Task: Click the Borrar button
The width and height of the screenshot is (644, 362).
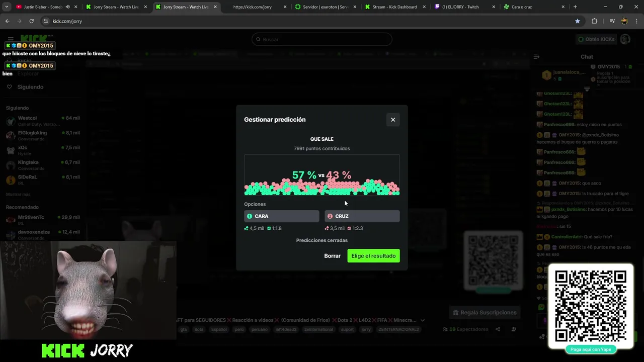Action: (332, 256)
